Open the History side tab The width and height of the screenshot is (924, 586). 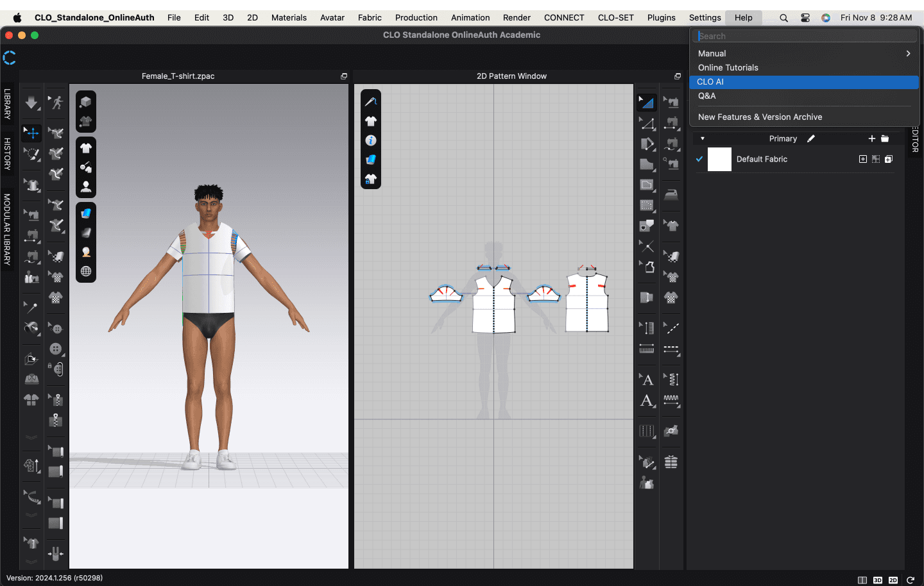click(x=7, y=154)
